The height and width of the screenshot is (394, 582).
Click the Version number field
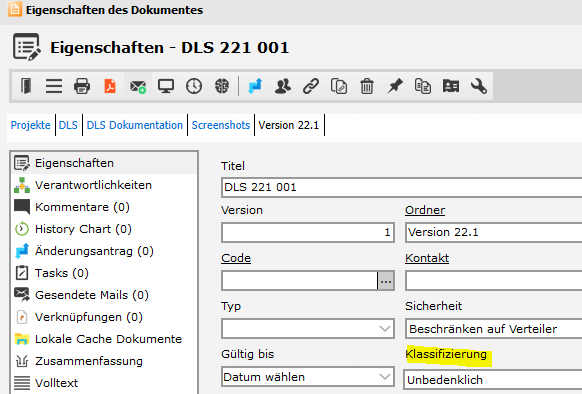click(x=308, y=232)
